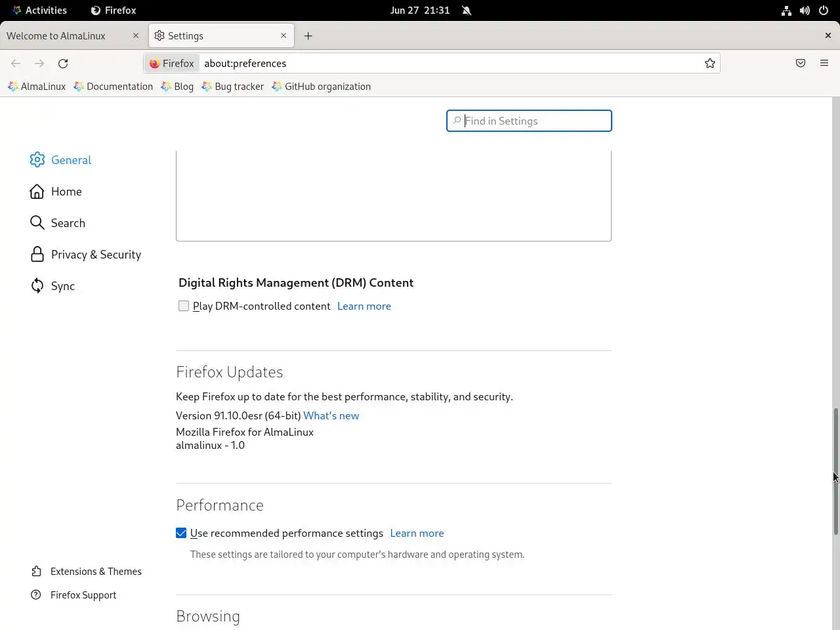Select the Settings tab

tap(221, 36)
